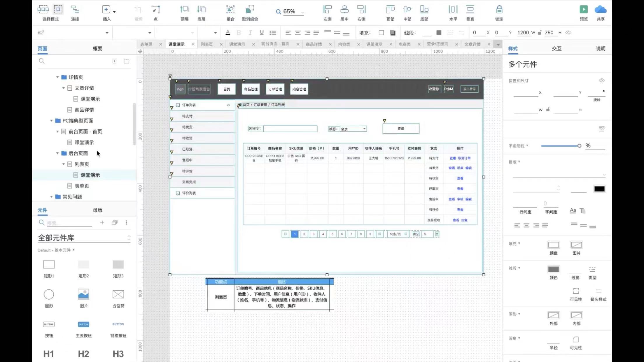Click the Share (共享) cloud icon
Screen dimensions: 644x362
(x=600, y=10)
